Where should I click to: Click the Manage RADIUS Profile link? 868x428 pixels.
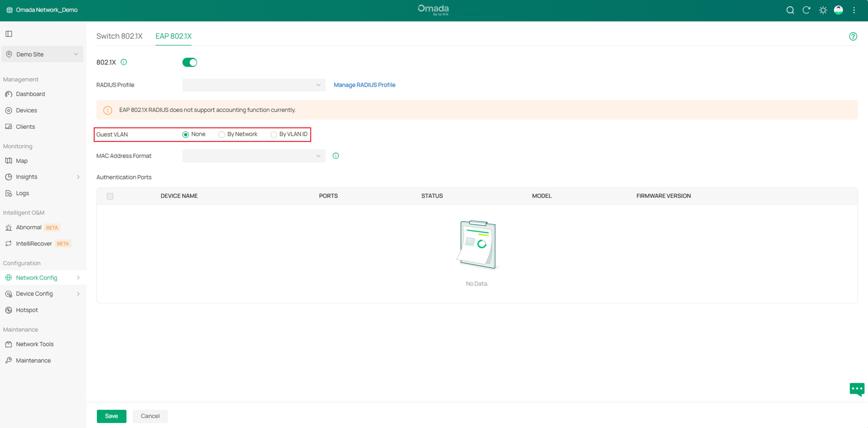click(364, 85)
